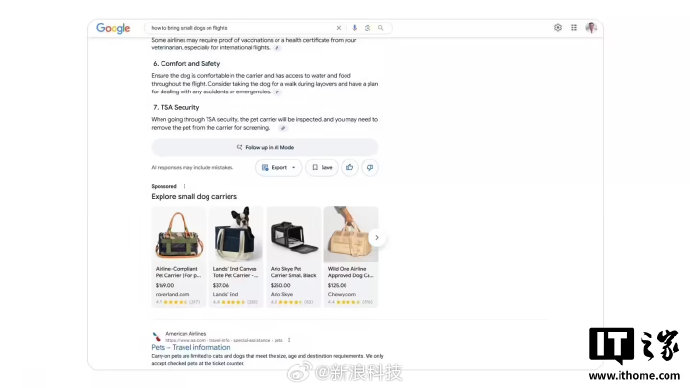Viewport: 690px width, 388px height.
Task: Open Google Lens image search icon
Action: click(x=367, y=28)
